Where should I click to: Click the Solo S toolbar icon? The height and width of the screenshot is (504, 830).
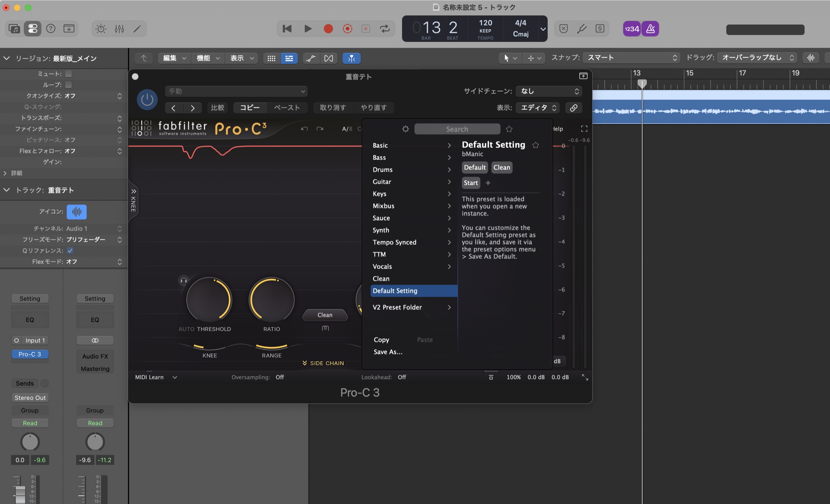click(x=600, y=29)
